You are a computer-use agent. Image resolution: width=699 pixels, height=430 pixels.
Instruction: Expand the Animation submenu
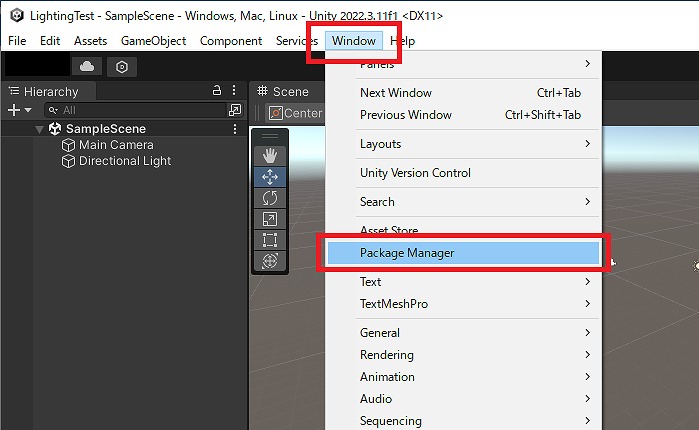coord(464,377)
